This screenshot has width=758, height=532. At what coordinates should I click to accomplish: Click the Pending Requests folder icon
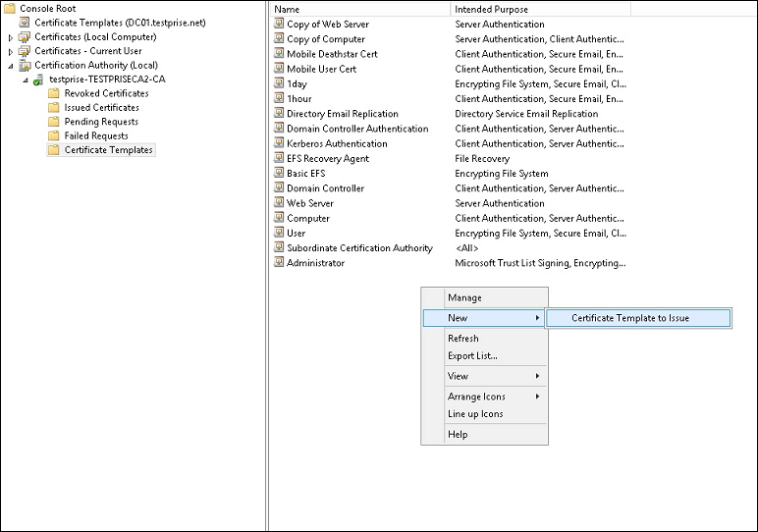point(54,122)
